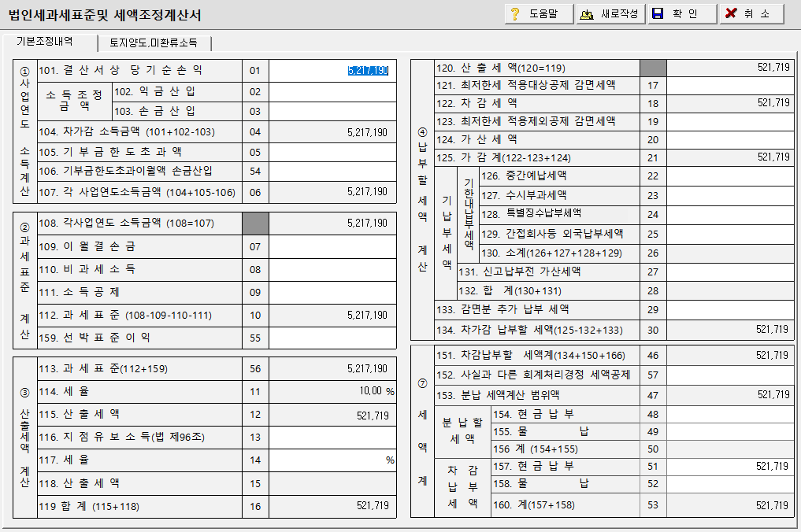Select the 151 차감납부할 세액계 value

click(x=730, y=356)
